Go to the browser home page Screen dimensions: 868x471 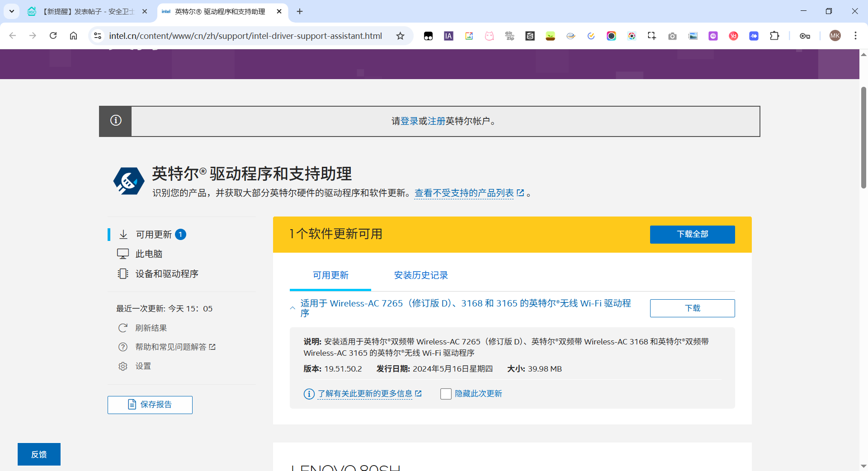73,36
